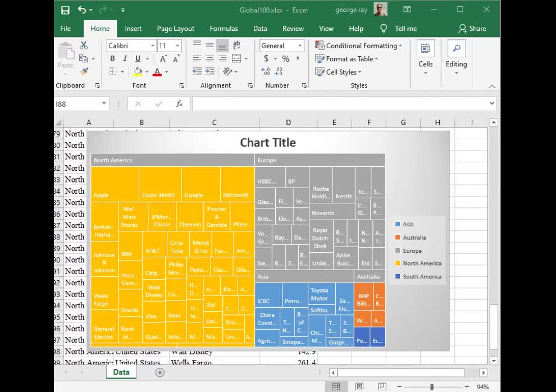Toggle Center alignment button
The height and width of the screenshot is (392, 556).
click(210, 58)
